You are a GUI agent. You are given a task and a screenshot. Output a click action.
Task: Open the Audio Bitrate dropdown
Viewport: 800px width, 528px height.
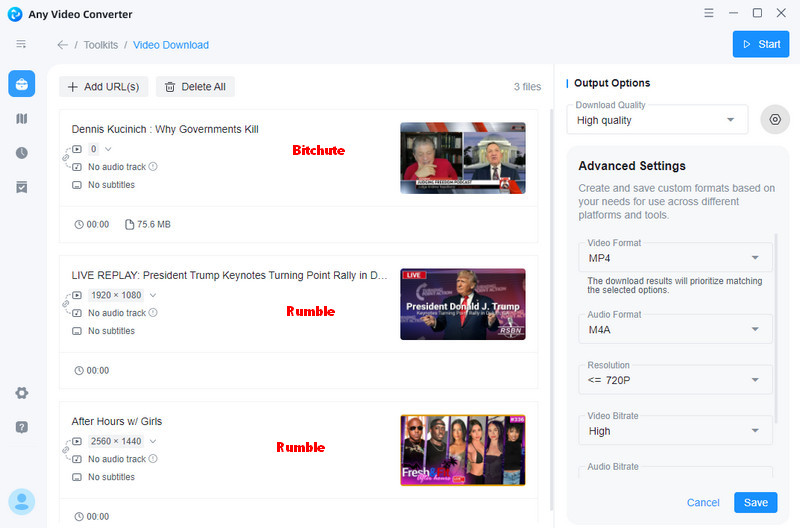click(x=675, y=472)
